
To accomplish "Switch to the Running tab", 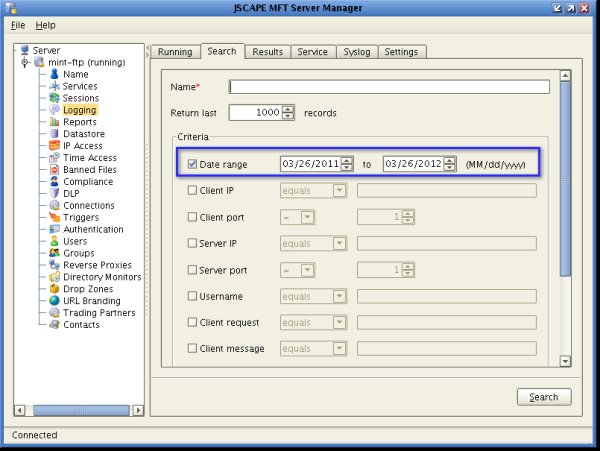I will (x=175, y=52).
